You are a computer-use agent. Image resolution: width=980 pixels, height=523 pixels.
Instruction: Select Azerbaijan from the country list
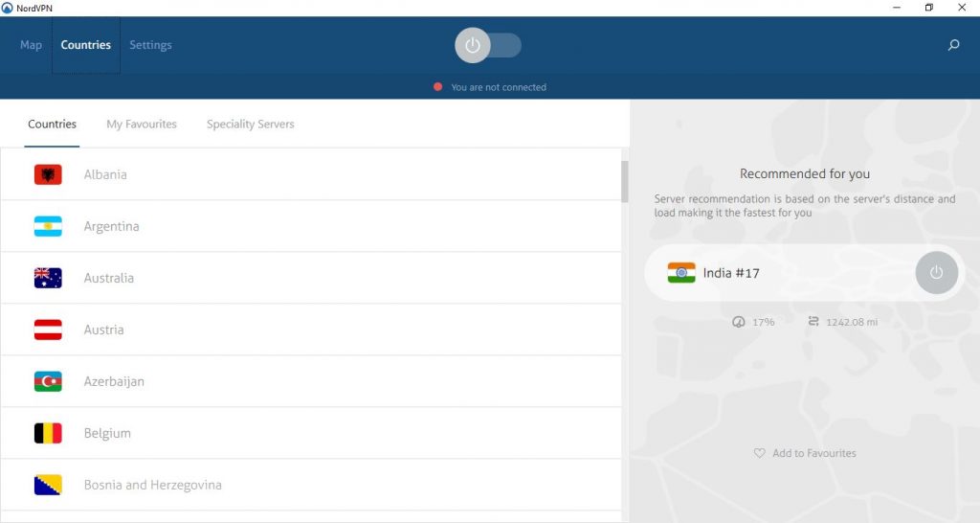(x=311, y=381)
